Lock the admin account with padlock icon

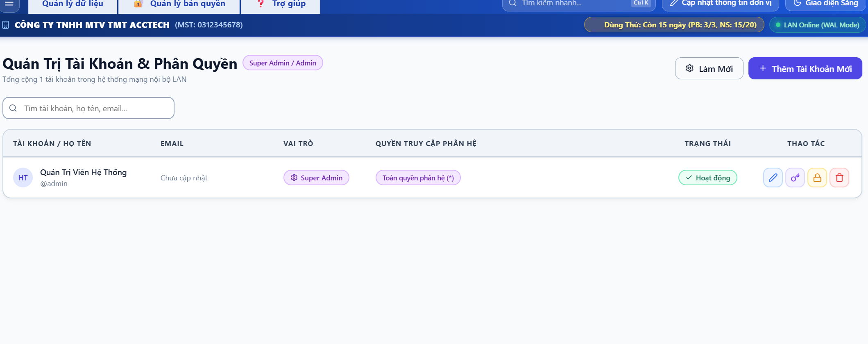pyautogui.click(x=817, y=178)
